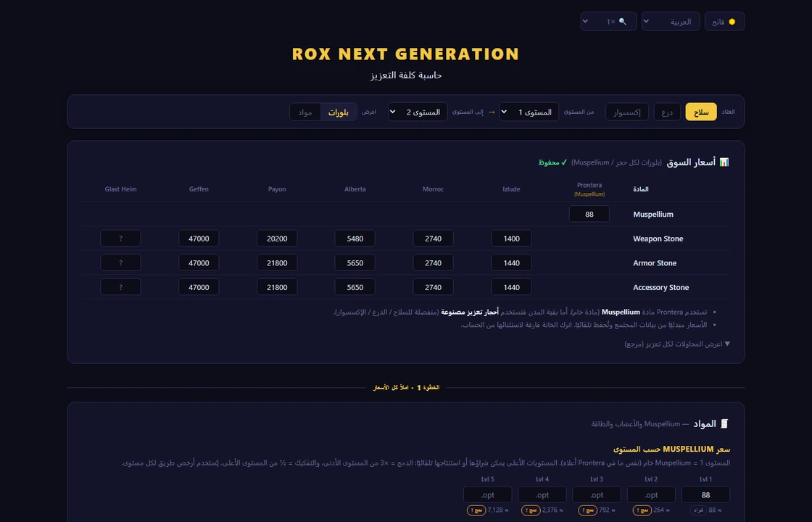The height and width of the screenshot is (522, 812).
Task: Open the العربية language dropdown
Action: tap(670, 22)
